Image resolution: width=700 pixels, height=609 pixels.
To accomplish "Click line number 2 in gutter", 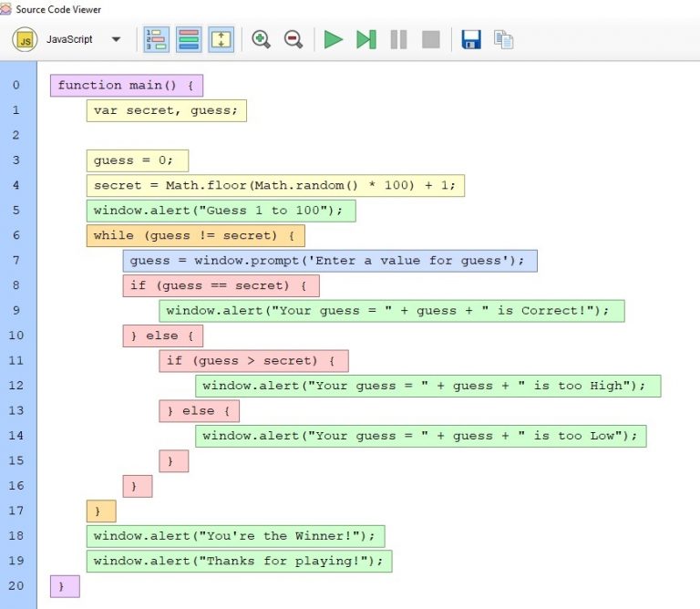I will click(16, 135).
